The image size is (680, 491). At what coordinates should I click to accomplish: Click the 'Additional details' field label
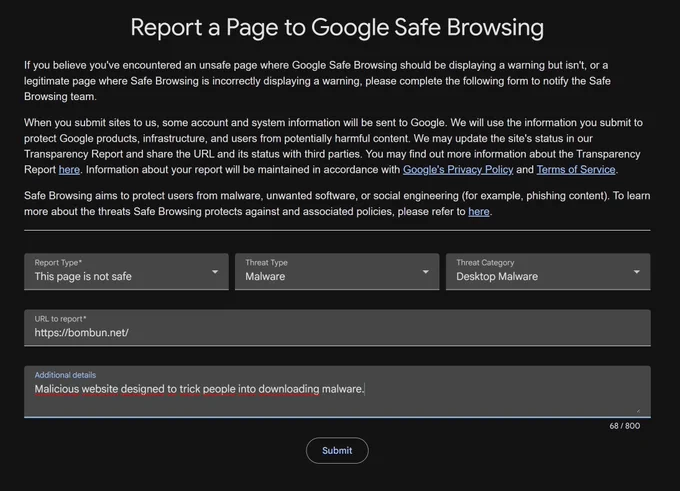click(65, 375)
